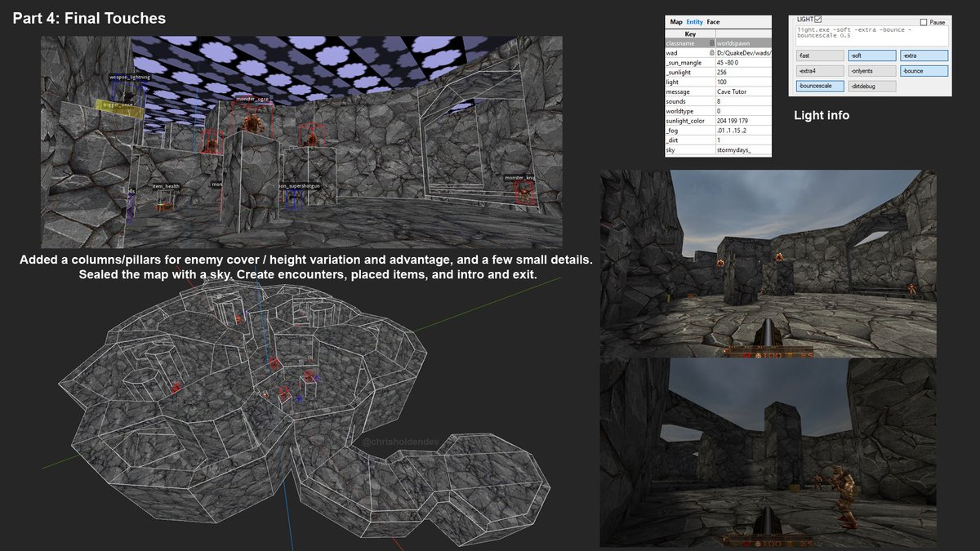
Task: Toggle the -soft light option
Action: coord(872,56)
